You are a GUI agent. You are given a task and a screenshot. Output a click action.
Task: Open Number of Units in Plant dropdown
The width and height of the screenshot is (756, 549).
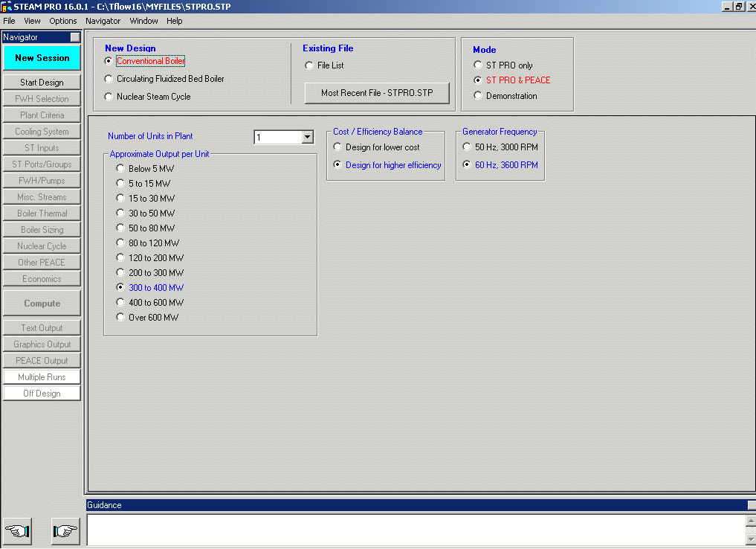click(307, 137)
